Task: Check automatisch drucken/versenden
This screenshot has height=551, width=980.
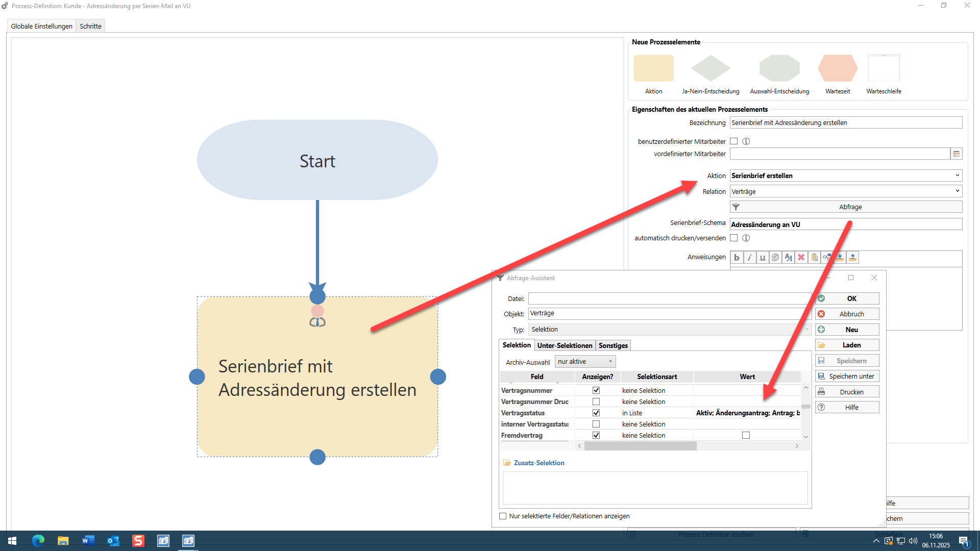Action: [733, 238]
